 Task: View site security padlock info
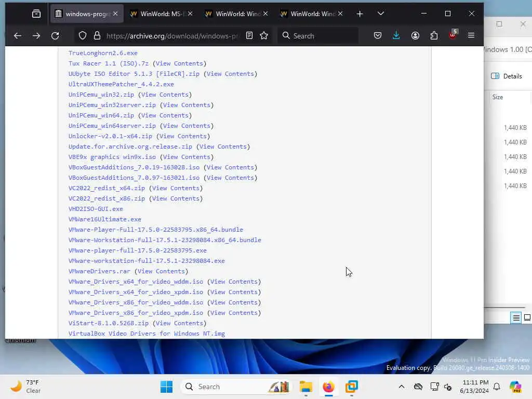coord(97,36)
